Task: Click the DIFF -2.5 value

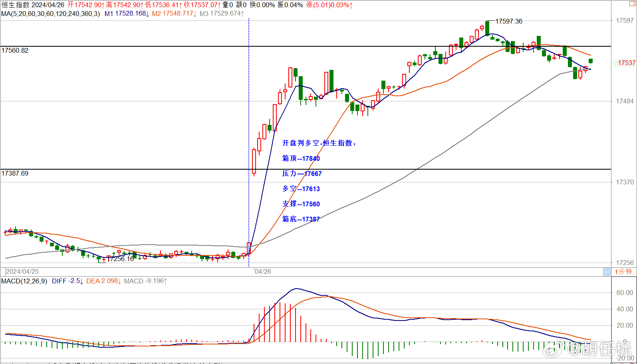Action: pos(67,281)
